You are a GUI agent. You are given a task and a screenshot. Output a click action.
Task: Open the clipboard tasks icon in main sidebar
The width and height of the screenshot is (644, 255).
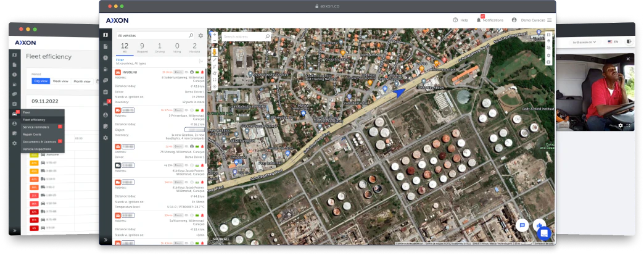[x=105, y=92]
